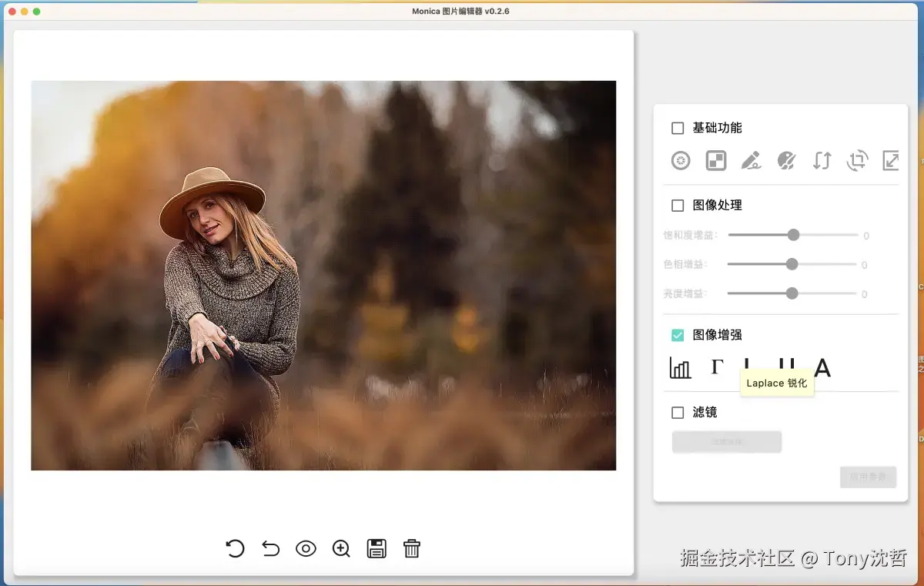Save the image with the floppy disk icon
This screenshot has height=586, width=924.
(377, 548)
